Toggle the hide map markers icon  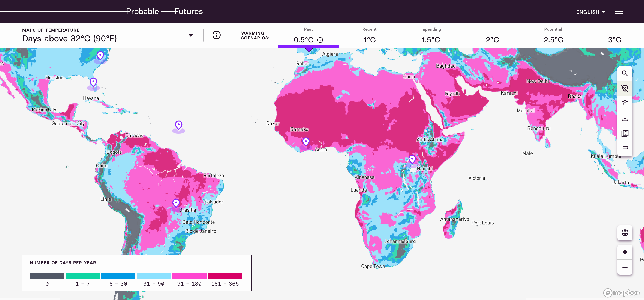point(625,88)
